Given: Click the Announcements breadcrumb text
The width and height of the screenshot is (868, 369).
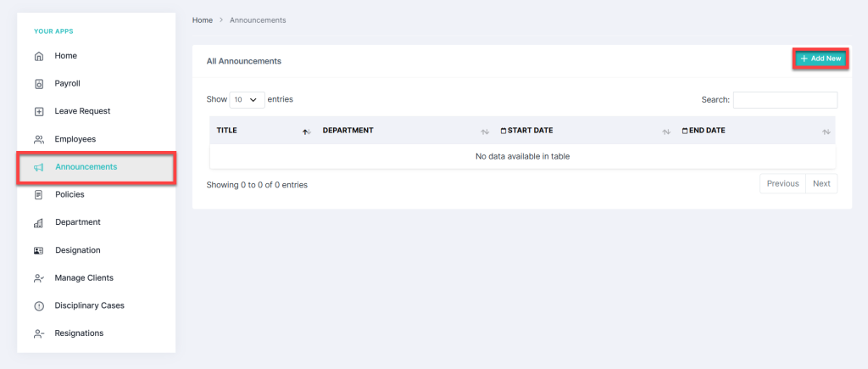Looking at the screenshot, I should coord(258,20).
